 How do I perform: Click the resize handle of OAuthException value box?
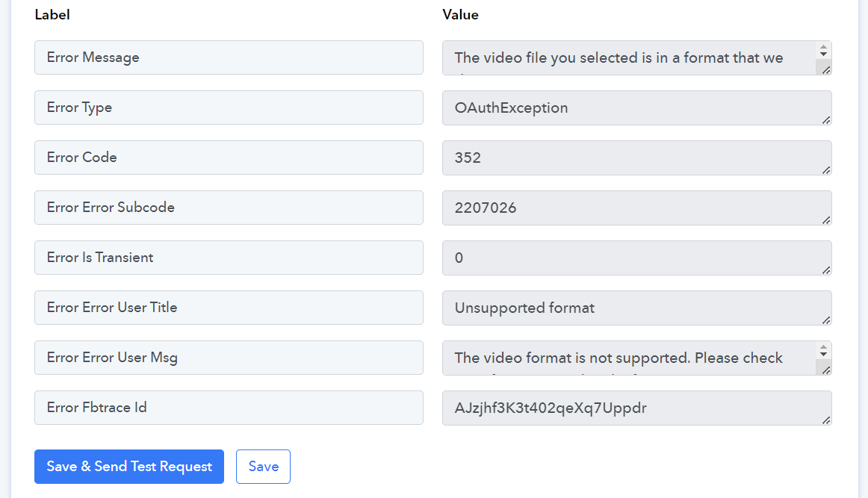click(826, 120)
